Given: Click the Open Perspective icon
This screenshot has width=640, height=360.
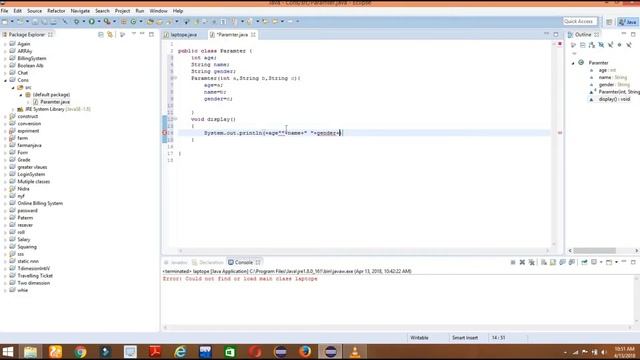Looking at the screenshot, I should [609, 22].
